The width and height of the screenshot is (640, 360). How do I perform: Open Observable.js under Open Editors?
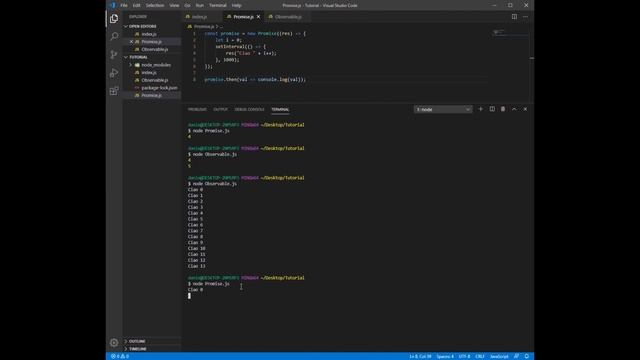[x=152, y=49]
